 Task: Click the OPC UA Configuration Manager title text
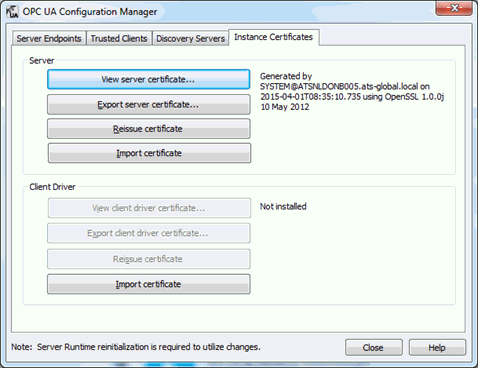[x=90, y=12]
